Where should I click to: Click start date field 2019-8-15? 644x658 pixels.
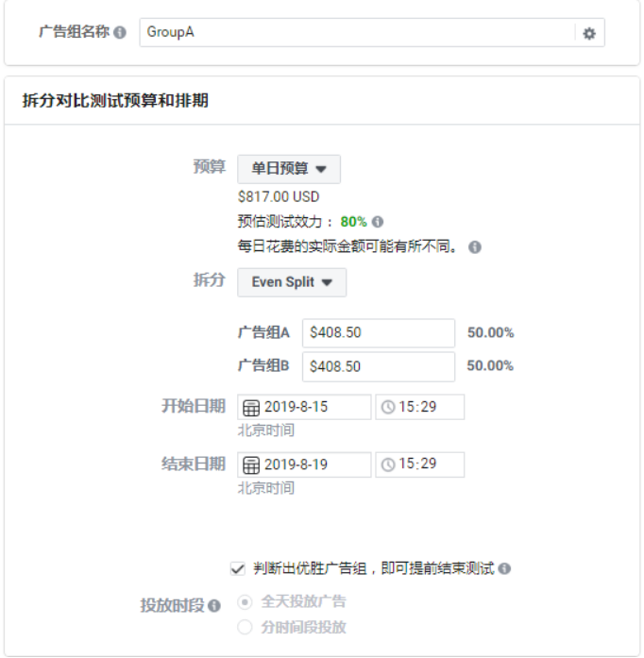304,407
